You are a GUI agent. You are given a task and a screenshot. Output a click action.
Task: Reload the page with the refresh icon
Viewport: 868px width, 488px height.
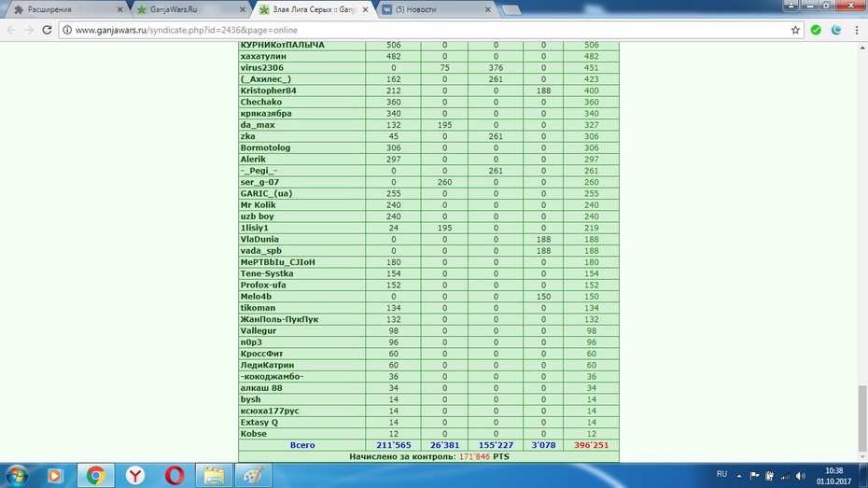pos(47,30)
